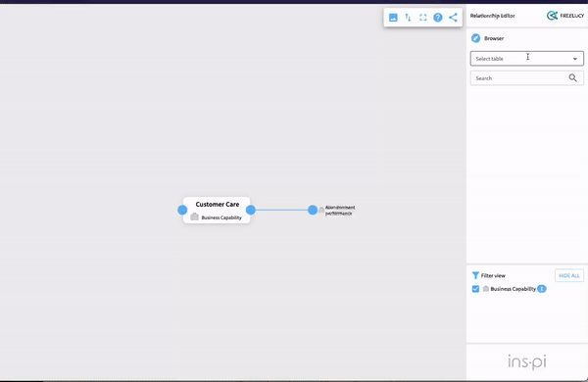The height and width of the screenshot is (382, 588).
Task: Click connector dot beside Abandonment performance
Action: point(313,210)
